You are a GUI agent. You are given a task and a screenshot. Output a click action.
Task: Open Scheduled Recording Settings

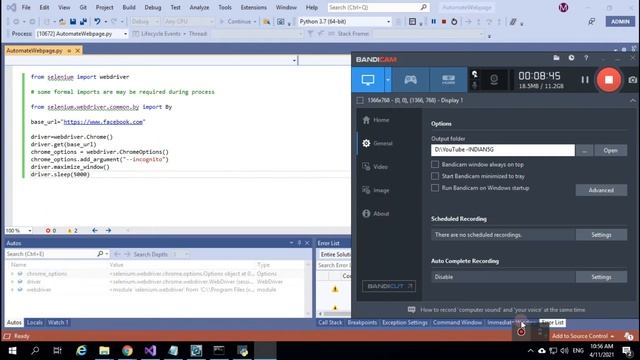(601, 235)
